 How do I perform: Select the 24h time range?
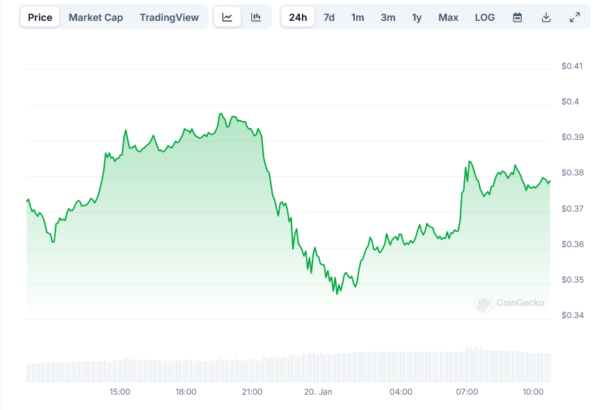coord(298,17)
